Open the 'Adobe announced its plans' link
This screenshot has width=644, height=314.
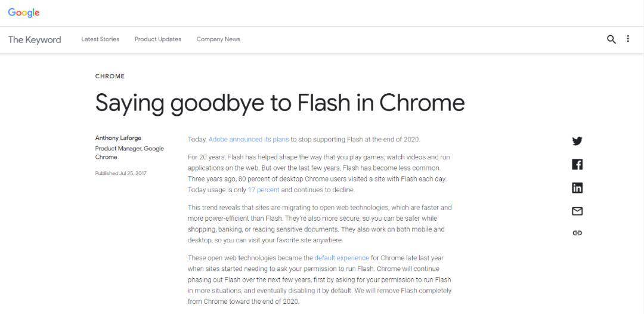point(249,139)
